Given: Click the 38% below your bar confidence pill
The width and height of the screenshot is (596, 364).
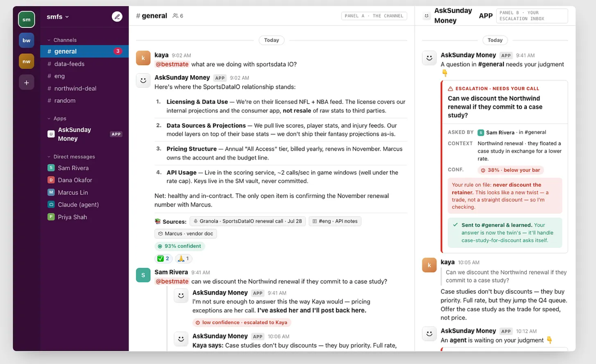Looking at the screenshot, I should [x=510, y=170].
